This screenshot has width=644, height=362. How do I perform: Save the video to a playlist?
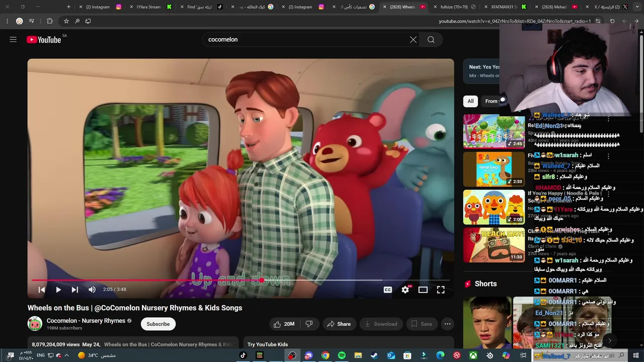pyautogui.click(x=422, y=324)
